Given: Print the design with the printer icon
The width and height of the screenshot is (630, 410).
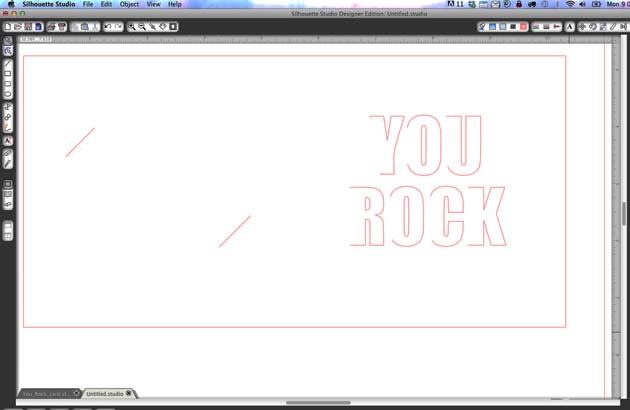Looking at the screenshot, I should (51, 27).
